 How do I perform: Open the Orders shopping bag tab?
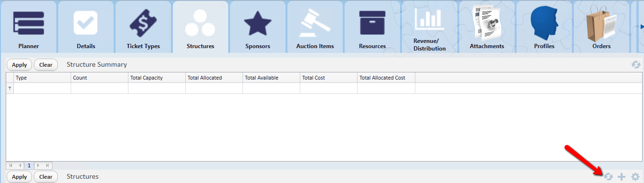pos(602,27)
